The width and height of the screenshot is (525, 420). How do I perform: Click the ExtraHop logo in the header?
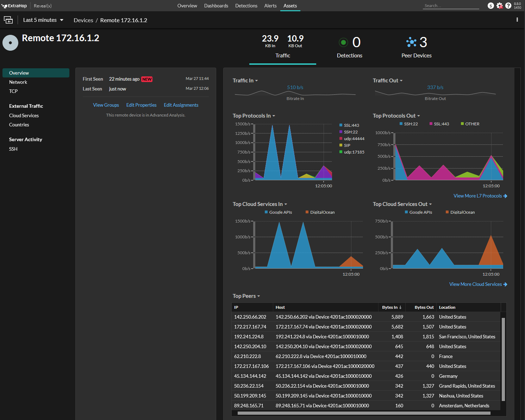pos(14,6)
